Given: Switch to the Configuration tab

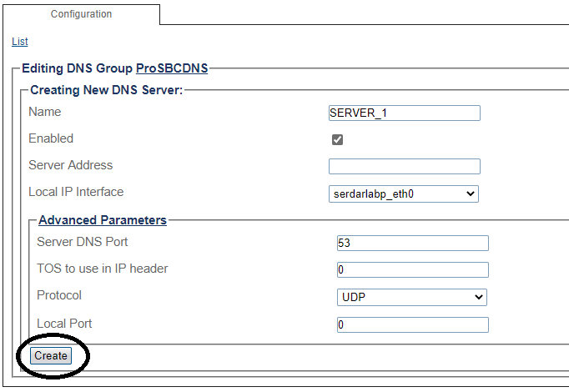Looking at the screenshot, I should click(81, 14).
